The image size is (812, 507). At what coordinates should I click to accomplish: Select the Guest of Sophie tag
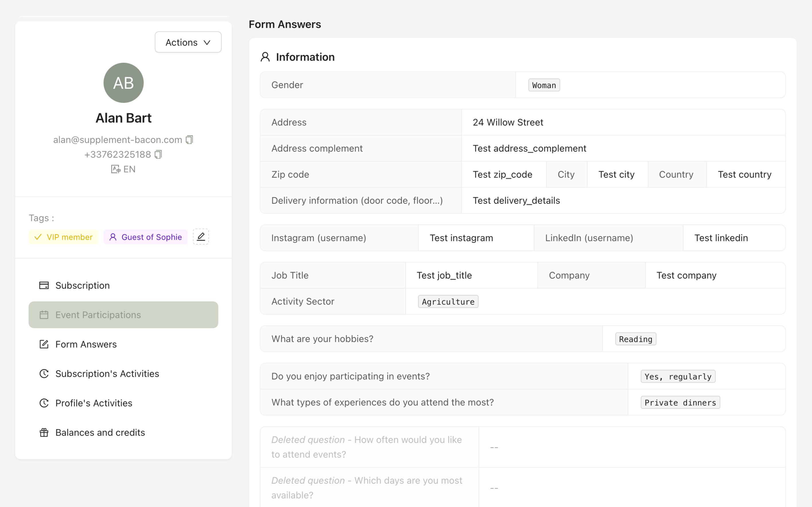coord(145,237)
